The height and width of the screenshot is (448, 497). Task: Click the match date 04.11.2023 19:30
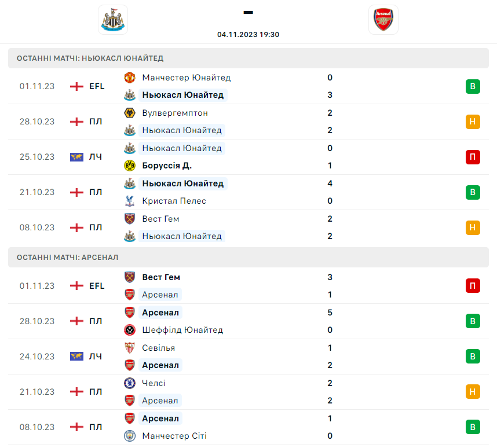(248, 35)
